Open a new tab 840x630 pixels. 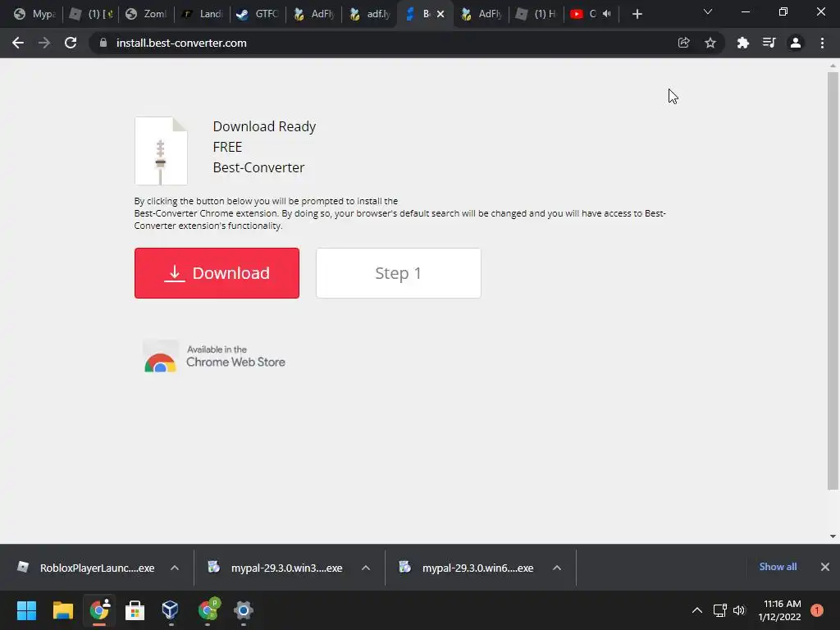pos(637,14)
